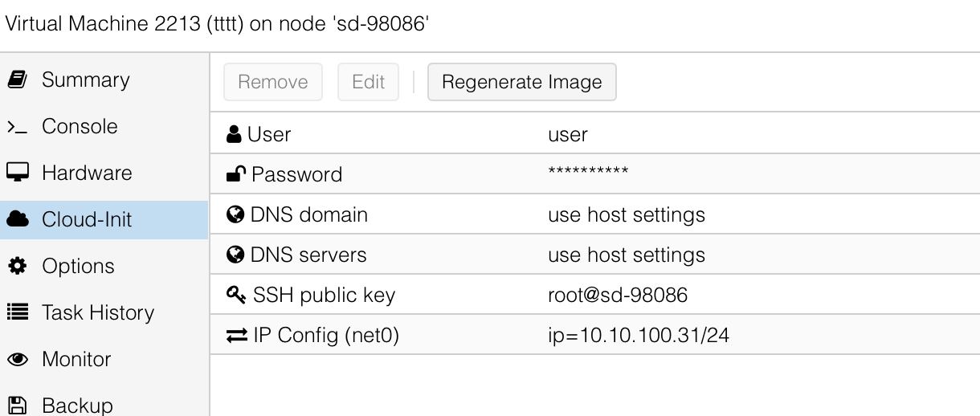Click the Console terminal prompt icon
The image size is (980, 416).
[x=18, y=126]
